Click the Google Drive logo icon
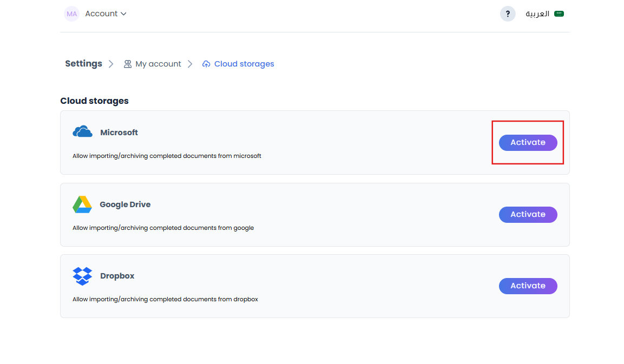Image resolution: width=624 pixels, height=364 pixels. (82, 204)
